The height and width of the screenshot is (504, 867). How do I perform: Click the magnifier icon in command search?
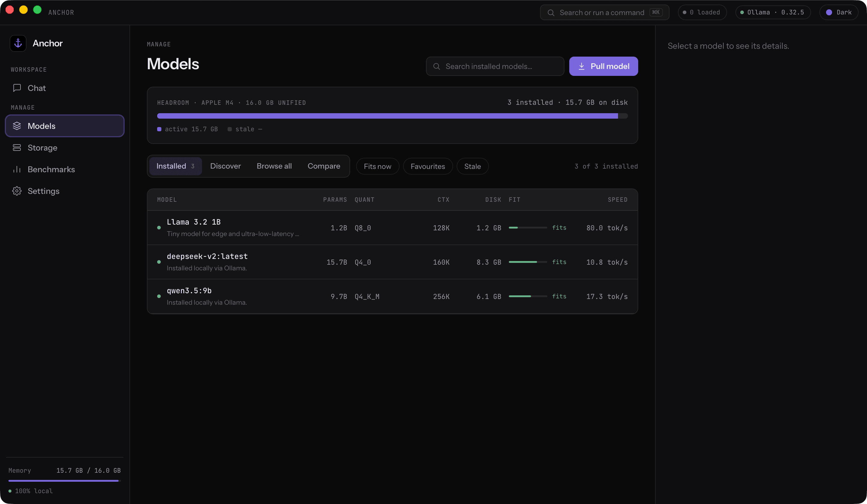[x=551, y=13]
